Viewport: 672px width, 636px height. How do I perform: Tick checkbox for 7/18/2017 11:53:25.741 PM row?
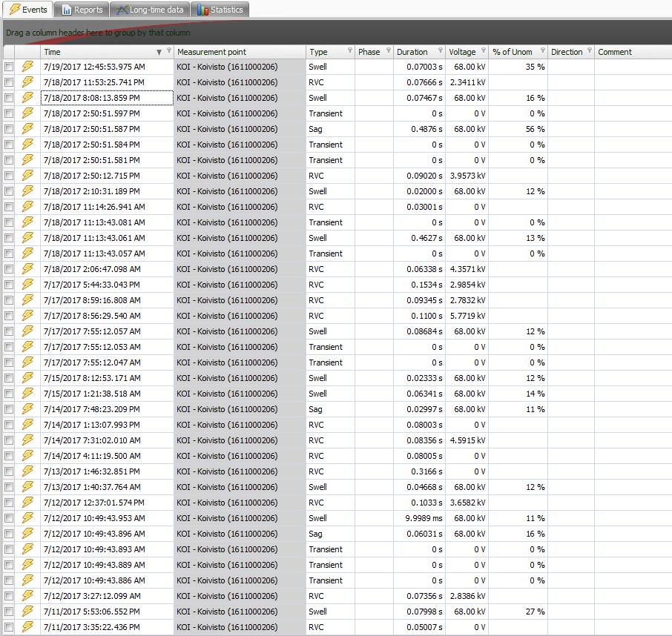9,82
